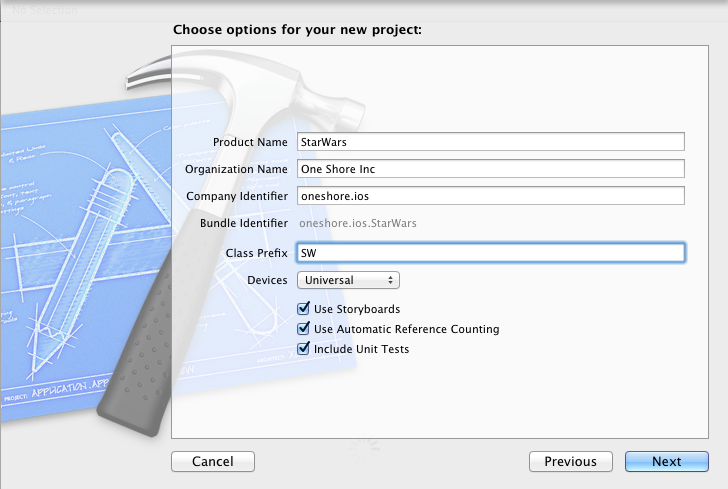728x489 pixels.
Task: Click the Bundle Identifier label
Action: click(243, 224)
